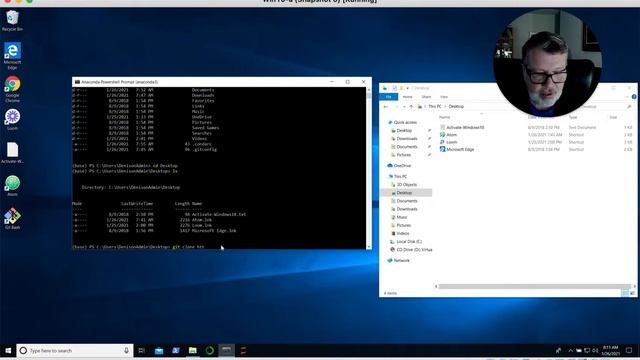Activate the microphone icon in taskbar search
Image resolution: width=640 pixels, height=360 pixels.
[x=126, y=351]
